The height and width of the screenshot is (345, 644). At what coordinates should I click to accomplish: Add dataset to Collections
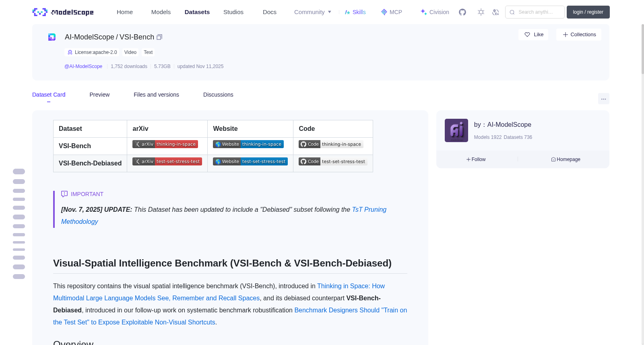coord(579,35)
